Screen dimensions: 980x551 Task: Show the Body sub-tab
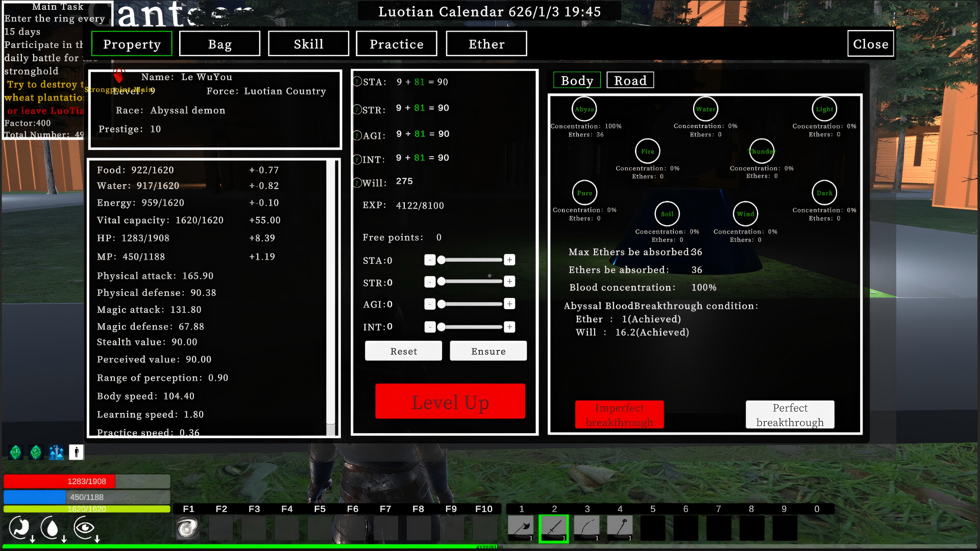pos(577,80)
